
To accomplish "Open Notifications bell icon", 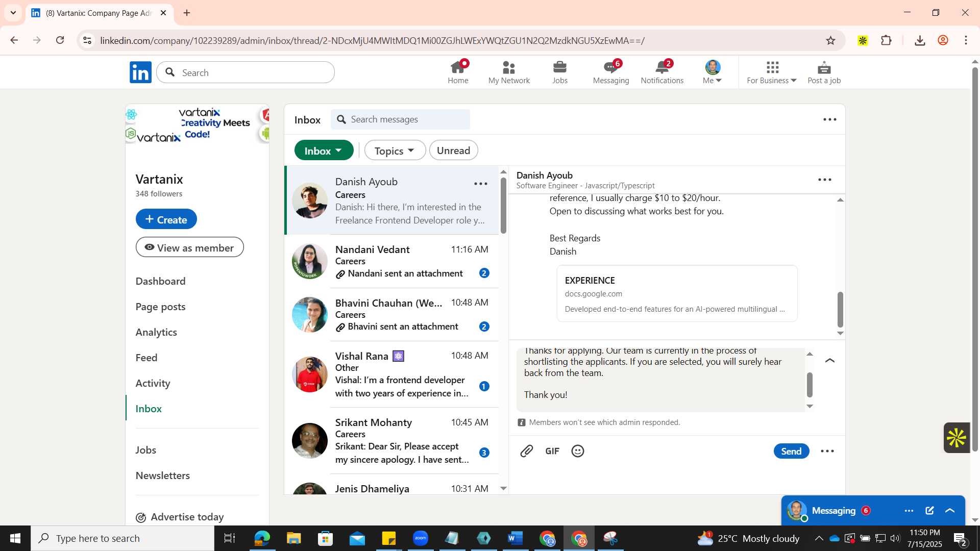I will [x=662, y=72].
